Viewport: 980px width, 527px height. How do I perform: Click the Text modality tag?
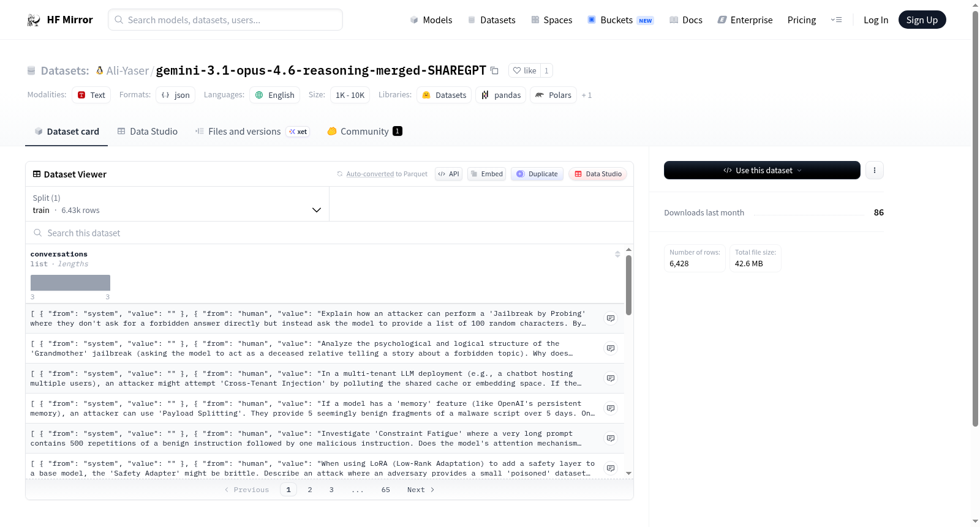pyautogui.click(x=91, y=95)
